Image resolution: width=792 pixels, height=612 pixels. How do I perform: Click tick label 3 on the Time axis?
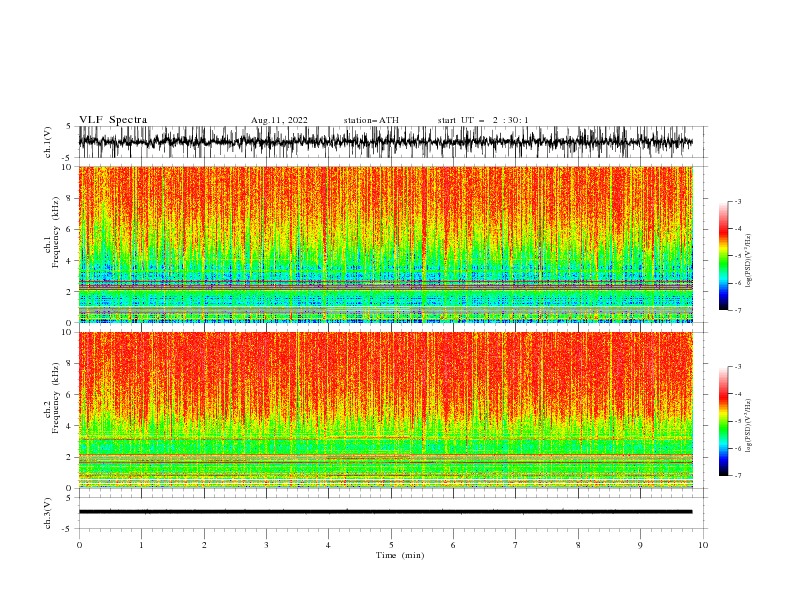266,545
